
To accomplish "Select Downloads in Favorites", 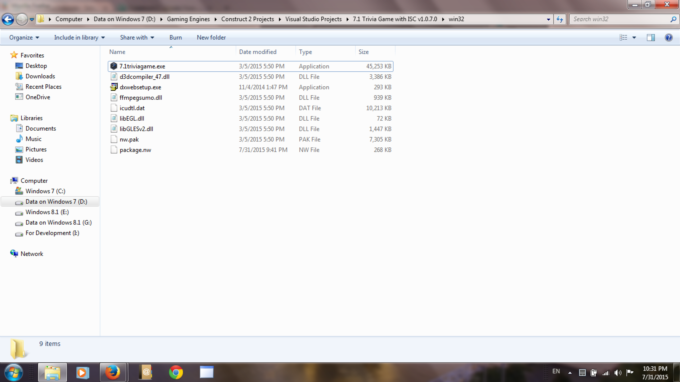I will point(40,76).
